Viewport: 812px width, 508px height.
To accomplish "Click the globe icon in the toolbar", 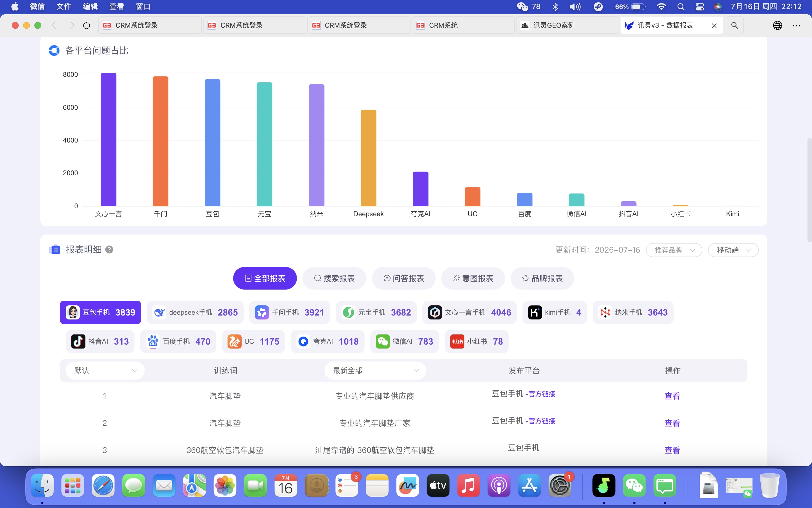I will click(x=777, y=25).
